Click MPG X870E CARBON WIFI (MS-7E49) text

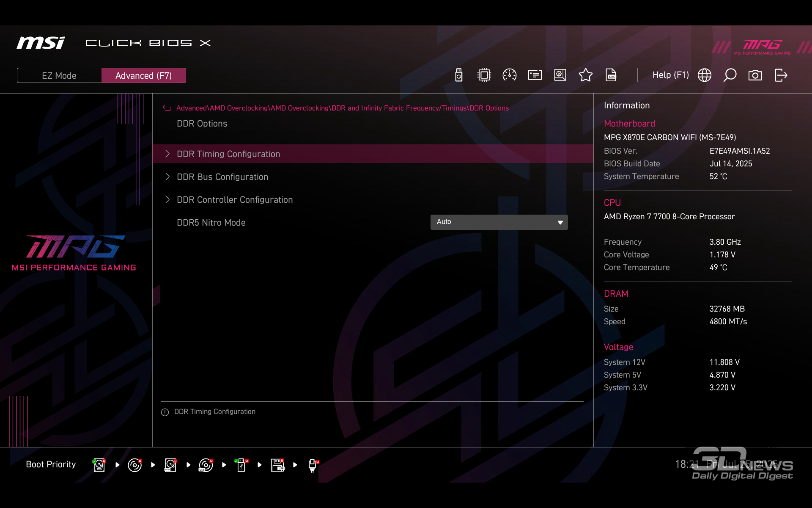pyautogui.click(x=670, y=137)
